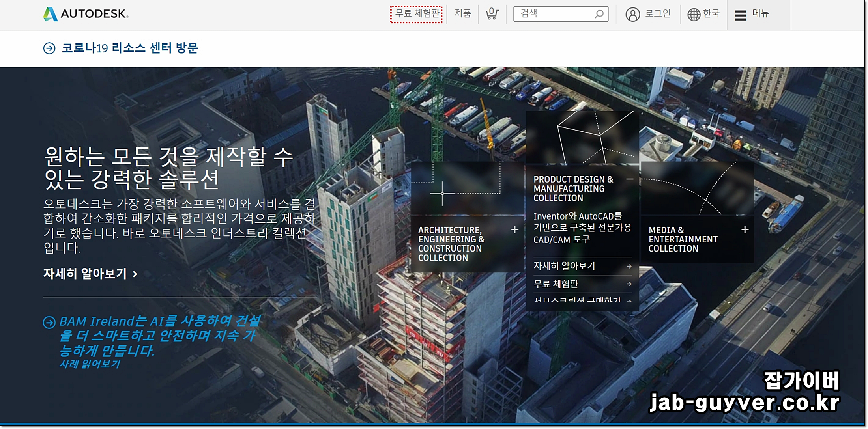Viewport: 868px width, 429px height.
Task: Click circled arrow beside BAM Ireland story
Action: click(x=49, y=322)
